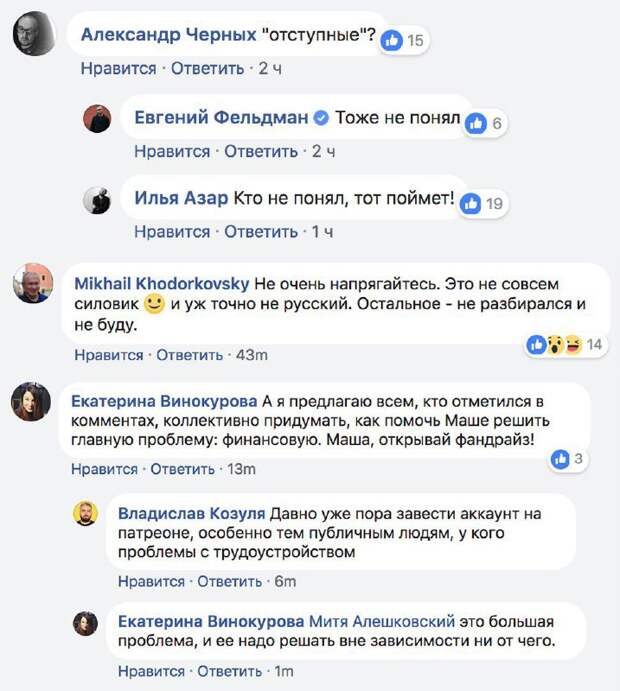Reply to Владислав Козуля comment
The height and width of the screenshot is (691, 620).
point(230,582)
